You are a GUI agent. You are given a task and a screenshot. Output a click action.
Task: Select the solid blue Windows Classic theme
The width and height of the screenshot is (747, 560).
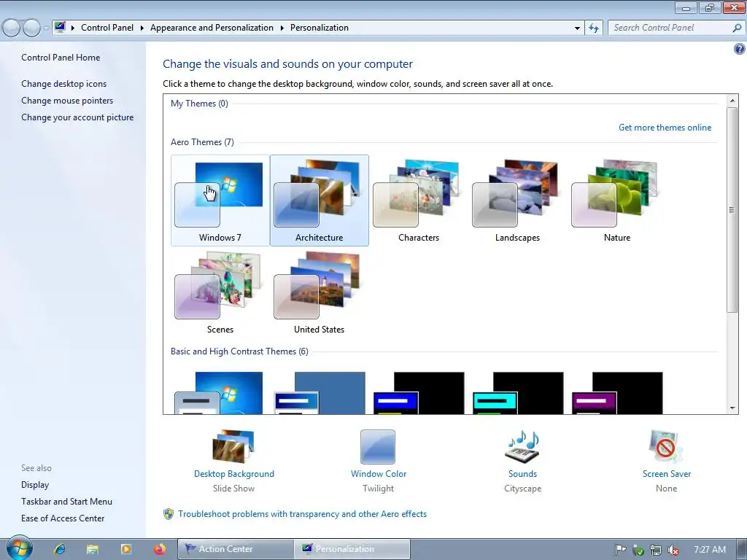[x=320, y=393]
